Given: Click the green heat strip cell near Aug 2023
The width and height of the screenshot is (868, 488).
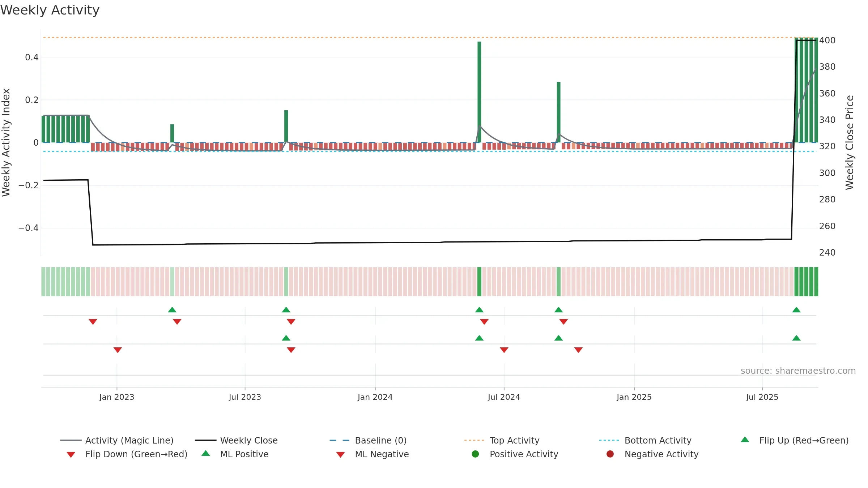Looking at the screenshot, I should coord(286,282).
